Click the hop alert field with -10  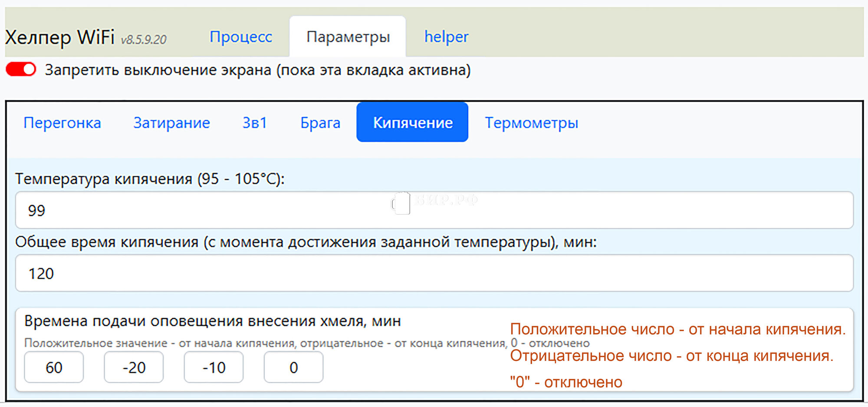214,367
